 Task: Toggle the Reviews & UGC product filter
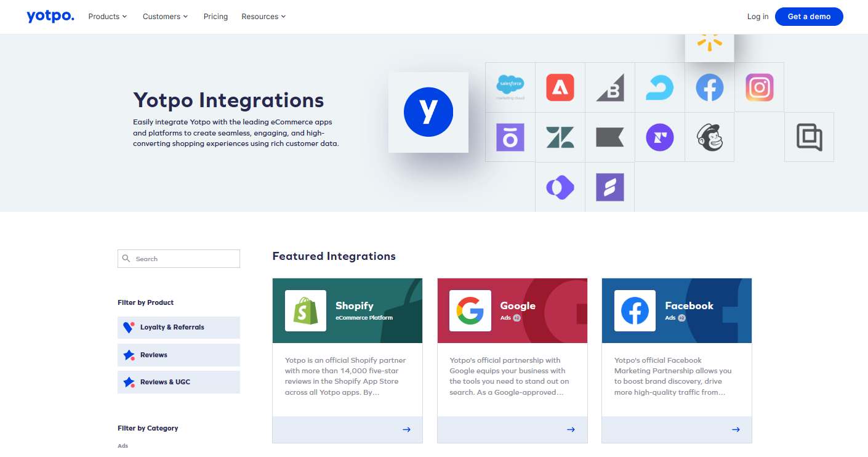click(x=179, y=382)
